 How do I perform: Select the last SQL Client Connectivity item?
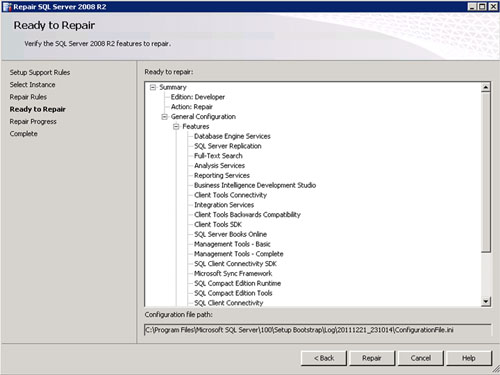[x=229, y=303]
